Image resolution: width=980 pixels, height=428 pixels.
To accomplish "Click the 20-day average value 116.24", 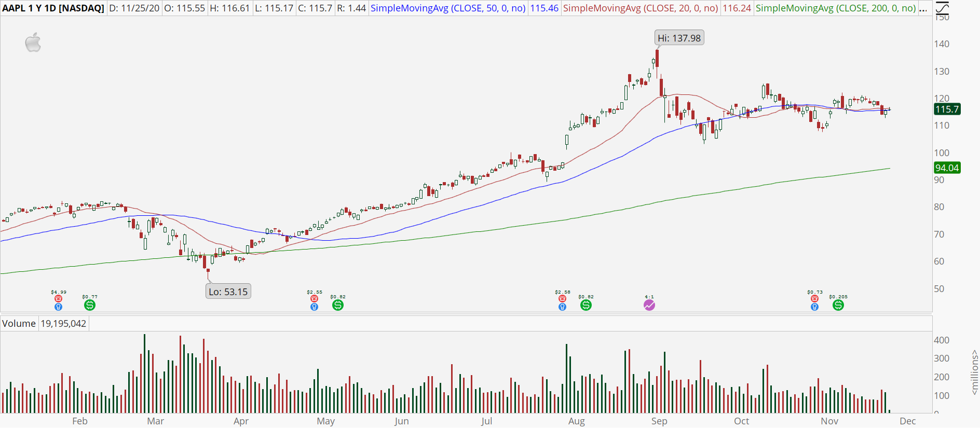I will (x=737, y=8).
